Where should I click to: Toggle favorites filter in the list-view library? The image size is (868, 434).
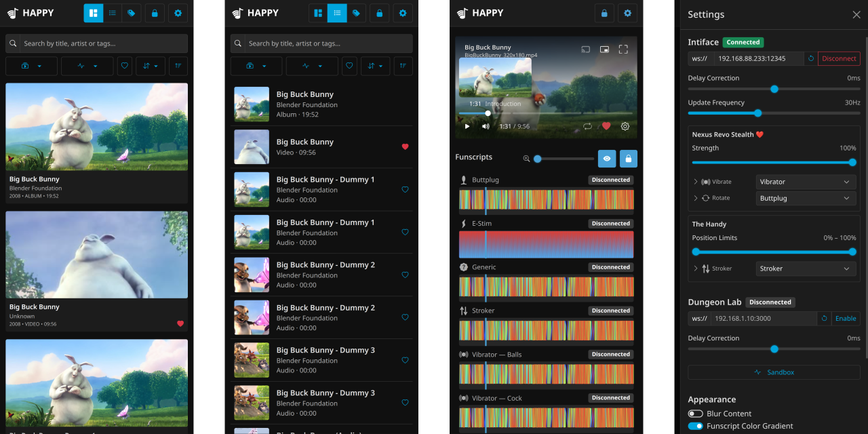[349, 66]
